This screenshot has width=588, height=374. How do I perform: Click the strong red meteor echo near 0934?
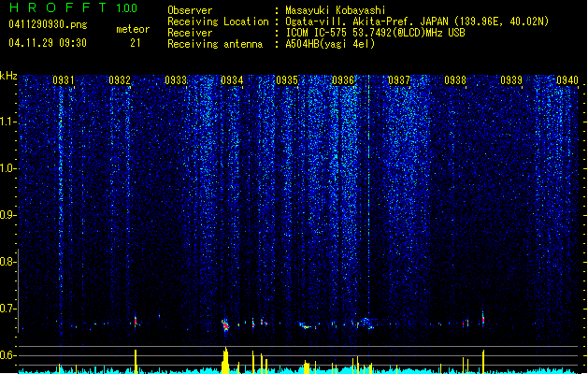click(x=225, y=325)
